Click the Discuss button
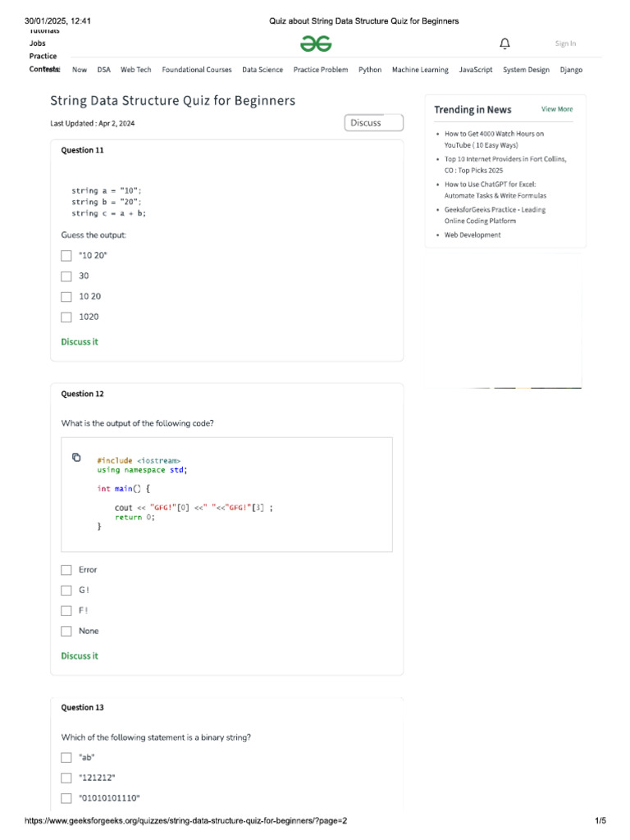 [x=374, y=123]
